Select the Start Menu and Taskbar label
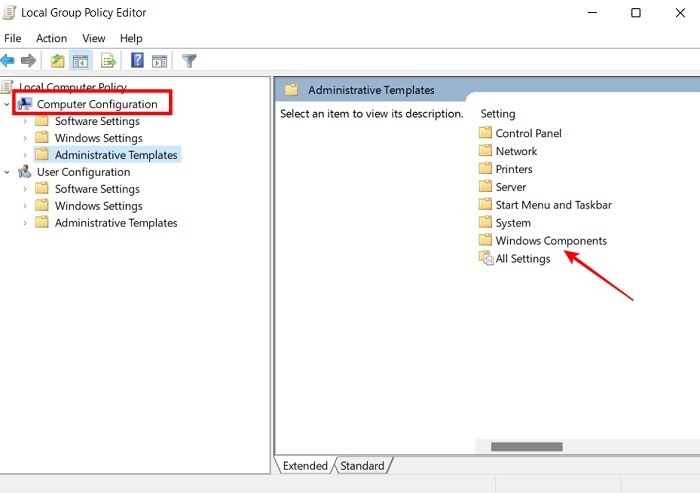The image size is (700, 493). click(554, 205)
